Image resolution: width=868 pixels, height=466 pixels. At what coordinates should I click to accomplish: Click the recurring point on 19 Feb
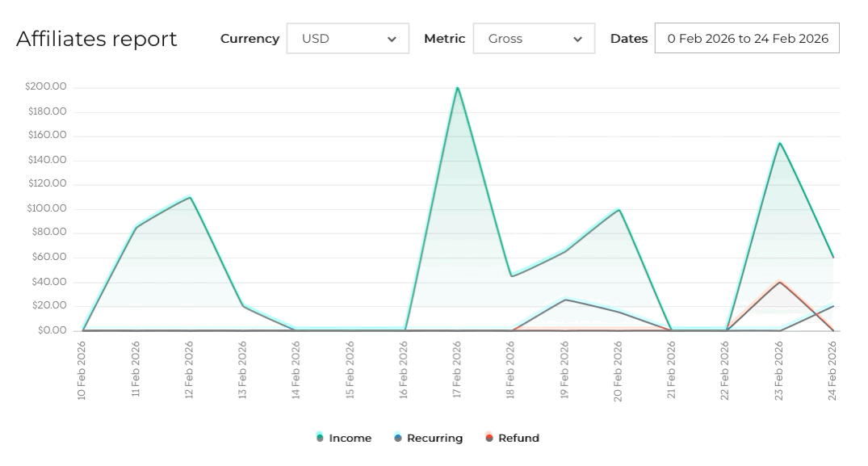[x=565, y=300]
